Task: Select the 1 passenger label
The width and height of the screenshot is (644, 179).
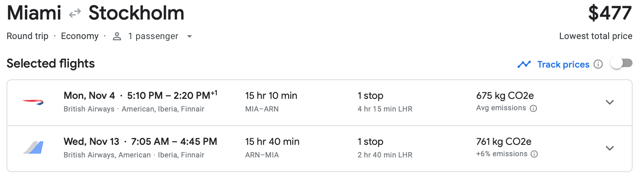Action: [153, 36]
